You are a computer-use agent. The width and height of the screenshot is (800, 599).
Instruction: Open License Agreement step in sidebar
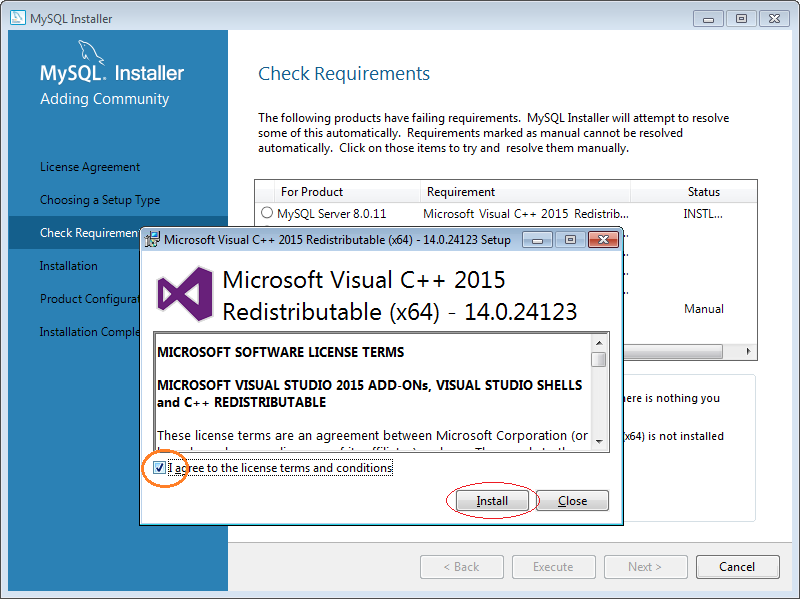90,167
